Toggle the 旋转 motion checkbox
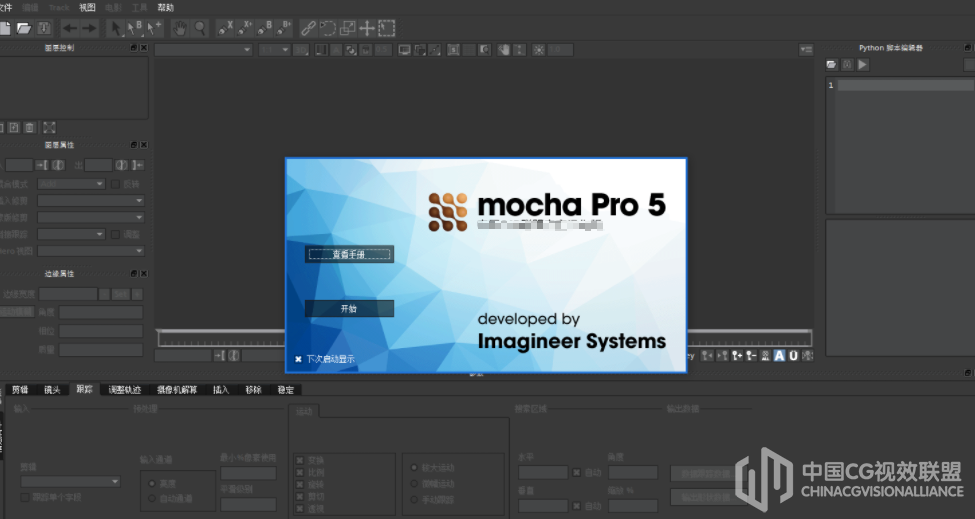The height and width of the screenshot is (519, 975). click(x=300, y=484)
